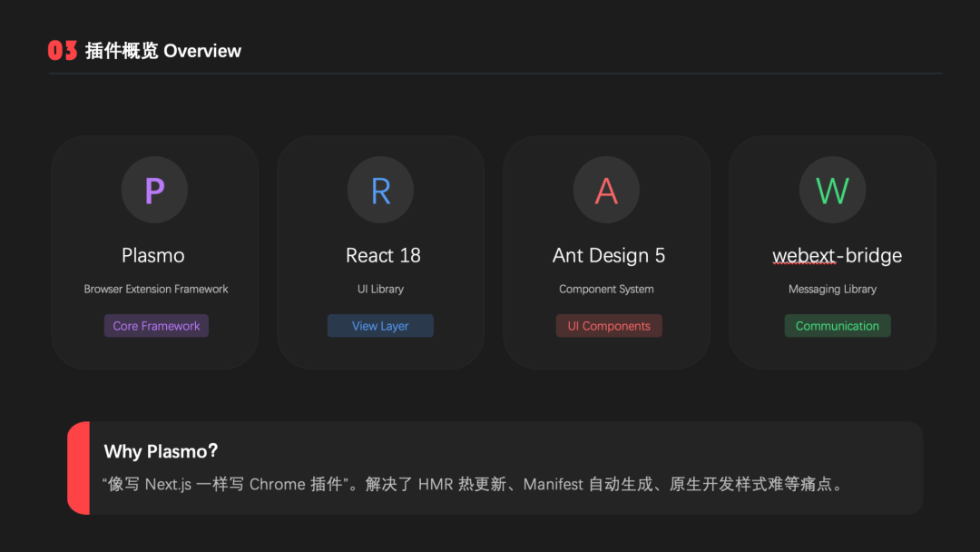Click the UI Components tag

click(x=609, y=326)
